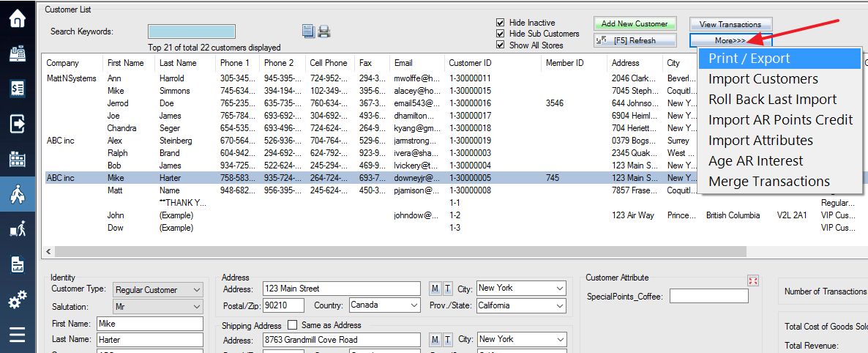
Task: Select Import Attributes menu entry
Action: (x=779, y=140)
